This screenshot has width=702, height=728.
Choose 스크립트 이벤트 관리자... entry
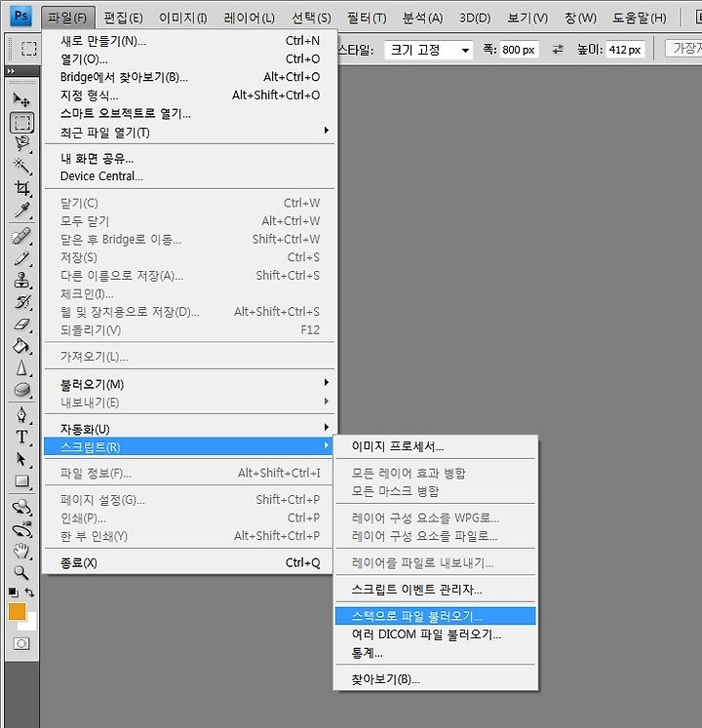tap(435, 590)
